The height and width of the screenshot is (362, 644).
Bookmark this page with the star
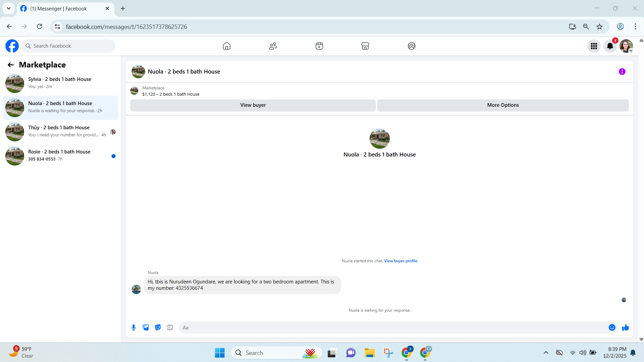pyautogui.click(x=599, y=27)
